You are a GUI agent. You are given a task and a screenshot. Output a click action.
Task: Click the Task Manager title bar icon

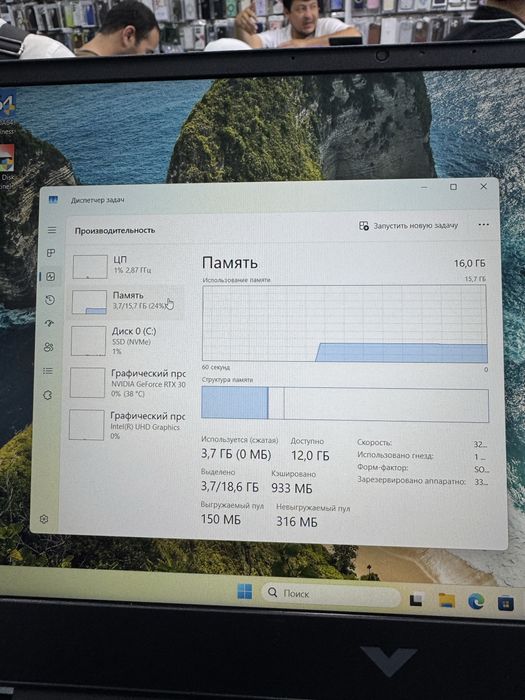(54, 199)
